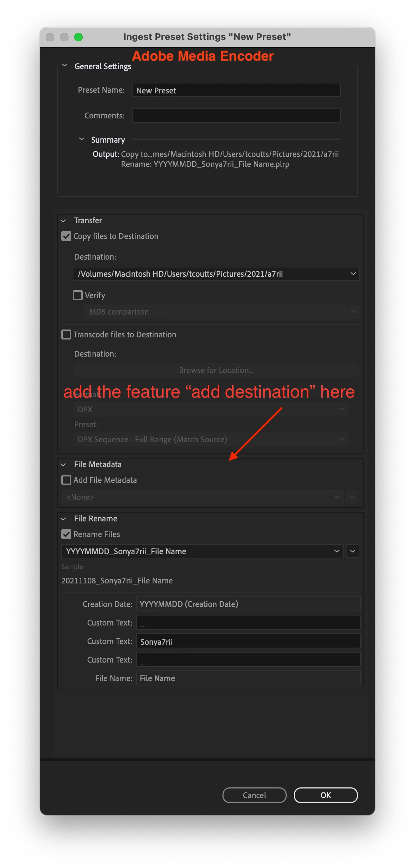Click the Creation Date field

[x=248, y=604]
